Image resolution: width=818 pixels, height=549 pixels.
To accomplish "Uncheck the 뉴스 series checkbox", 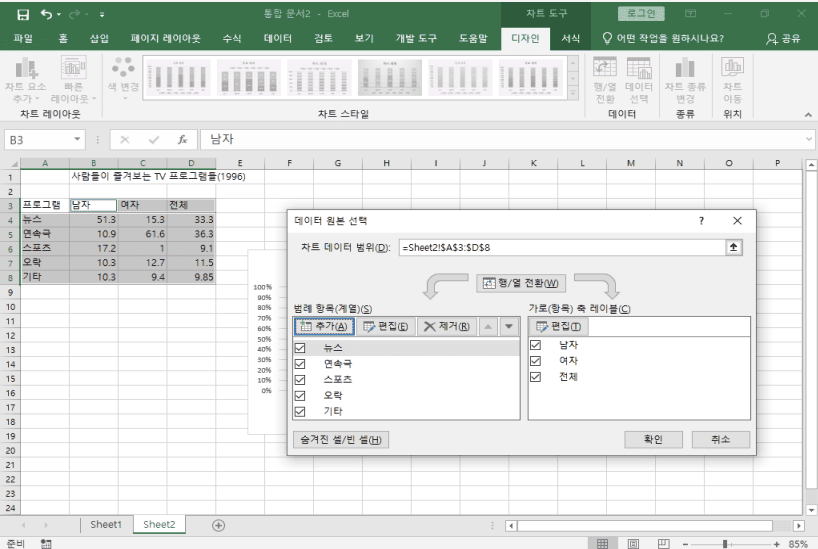I will point(300,346).
